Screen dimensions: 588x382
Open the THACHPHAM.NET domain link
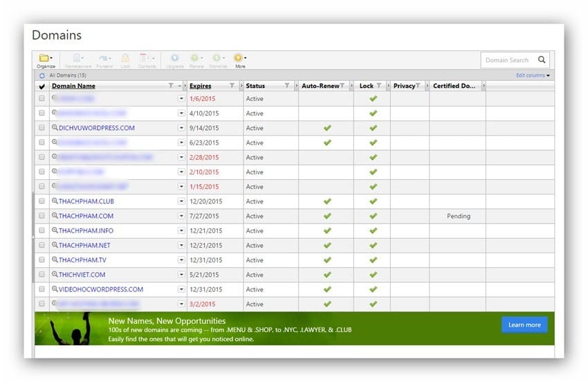(84, 246)
